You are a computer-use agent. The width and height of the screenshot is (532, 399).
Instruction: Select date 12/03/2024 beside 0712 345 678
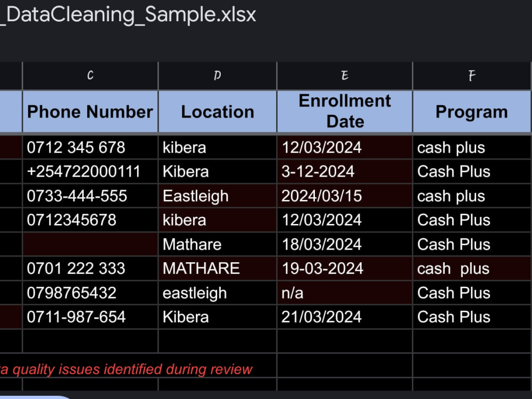(345, 147)
